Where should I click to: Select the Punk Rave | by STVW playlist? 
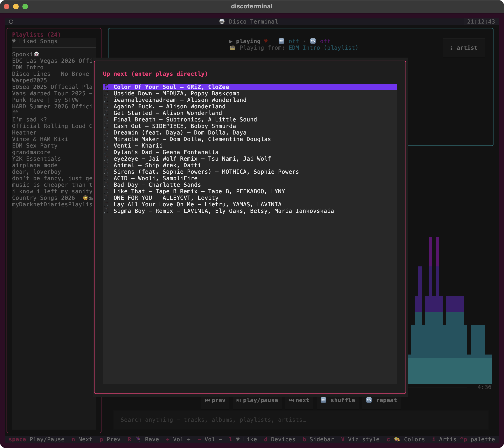pos(54,100)
